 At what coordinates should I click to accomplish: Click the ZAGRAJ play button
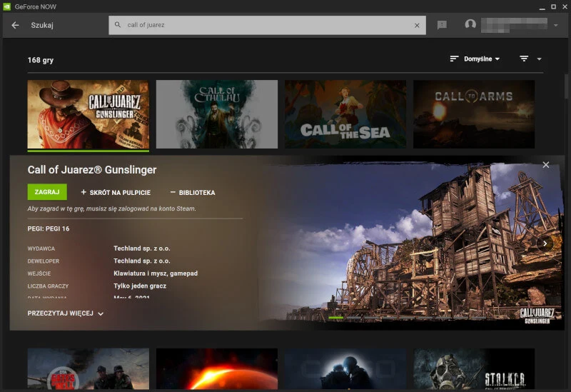click(x=47, y=192)
